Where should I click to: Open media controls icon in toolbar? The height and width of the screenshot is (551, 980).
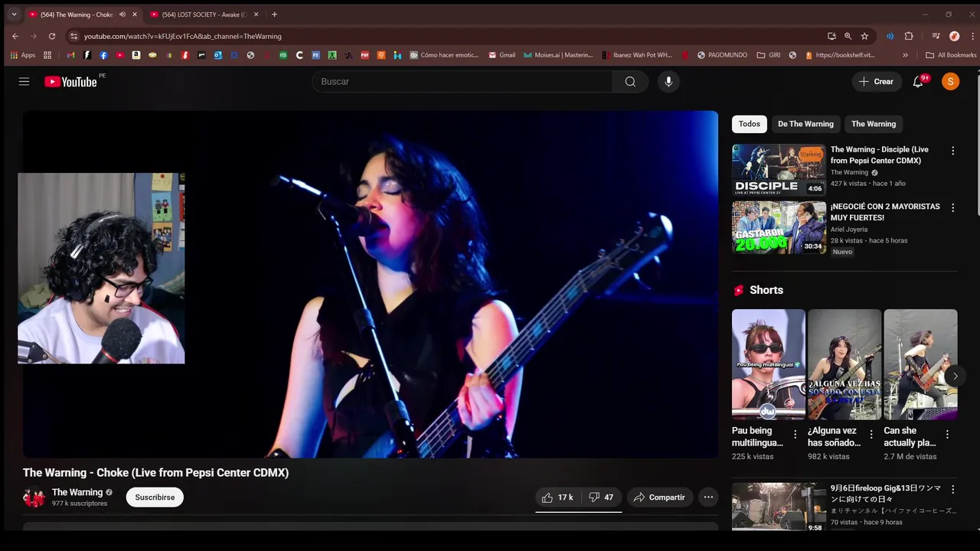(x=936, y=36)
